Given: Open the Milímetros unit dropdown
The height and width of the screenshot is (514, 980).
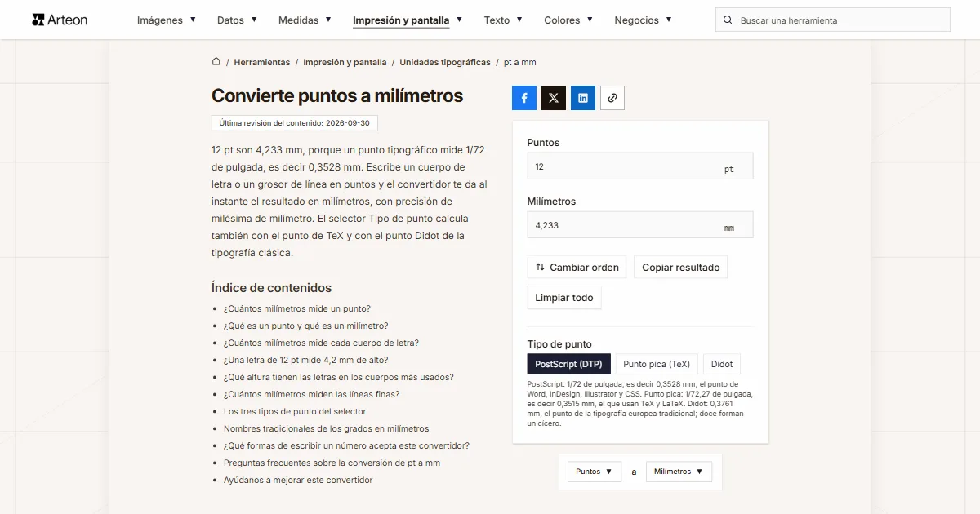Looking at the screenshot, I should click(679, 472).
